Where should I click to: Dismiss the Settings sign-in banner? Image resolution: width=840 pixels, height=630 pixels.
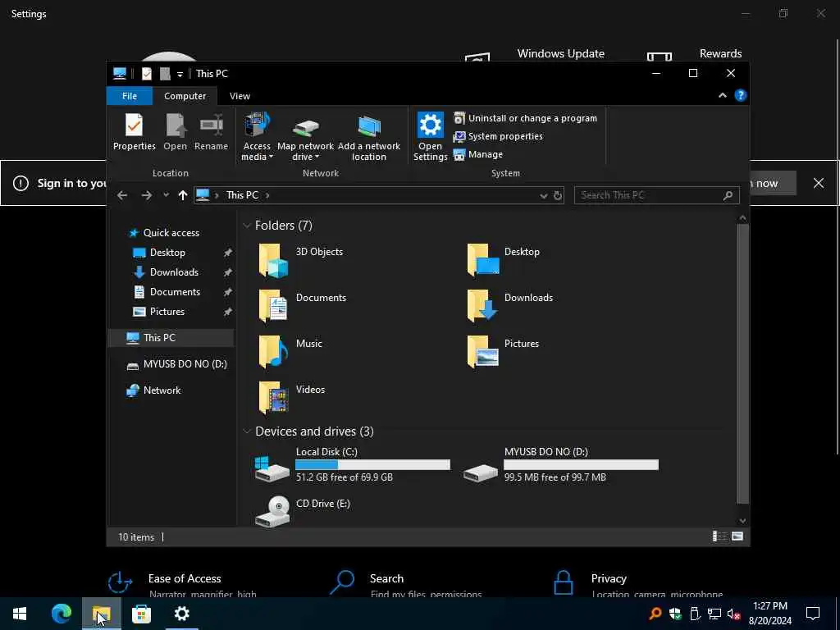pos(819,183)
